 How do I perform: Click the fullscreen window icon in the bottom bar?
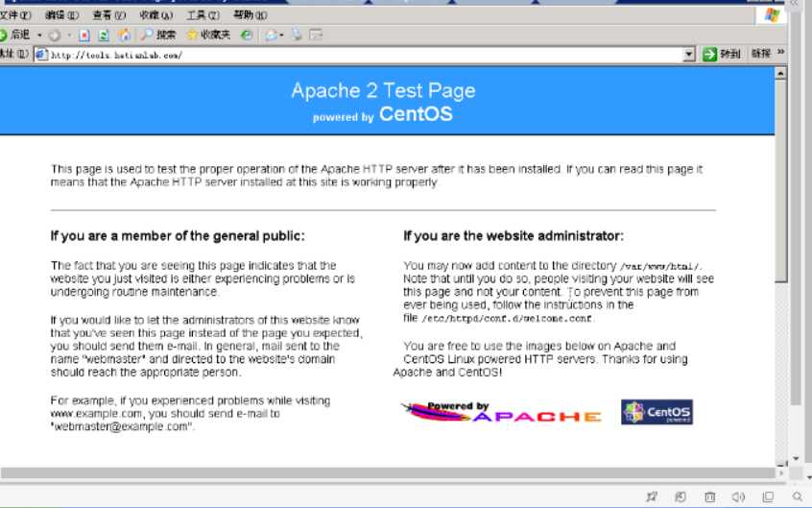(768, 496)
